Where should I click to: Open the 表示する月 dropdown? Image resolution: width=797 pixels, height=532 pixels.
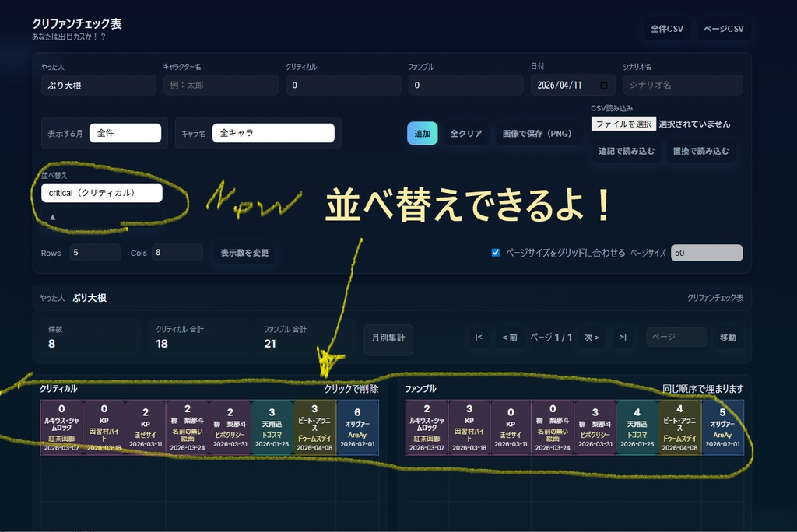pyautogui.click(x=125, y=133)
